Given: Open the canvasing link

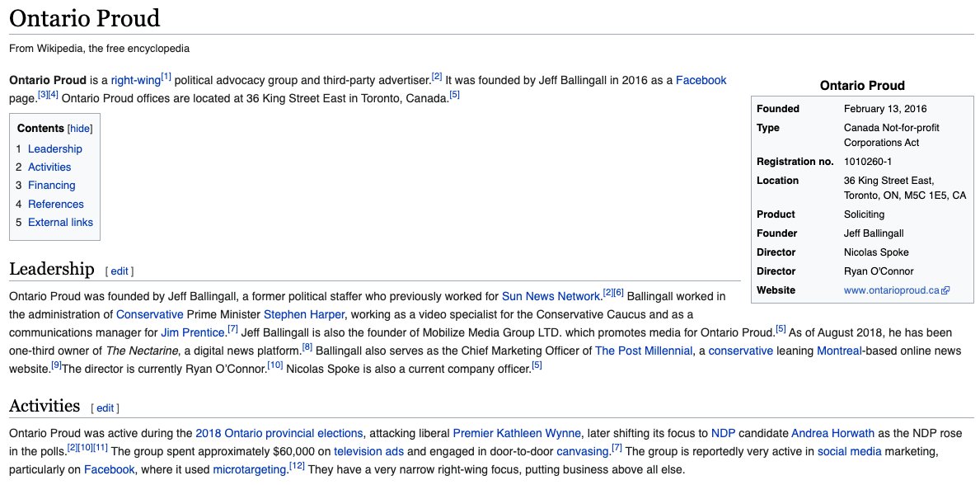Looking at the screenshot, I should 583,451.
